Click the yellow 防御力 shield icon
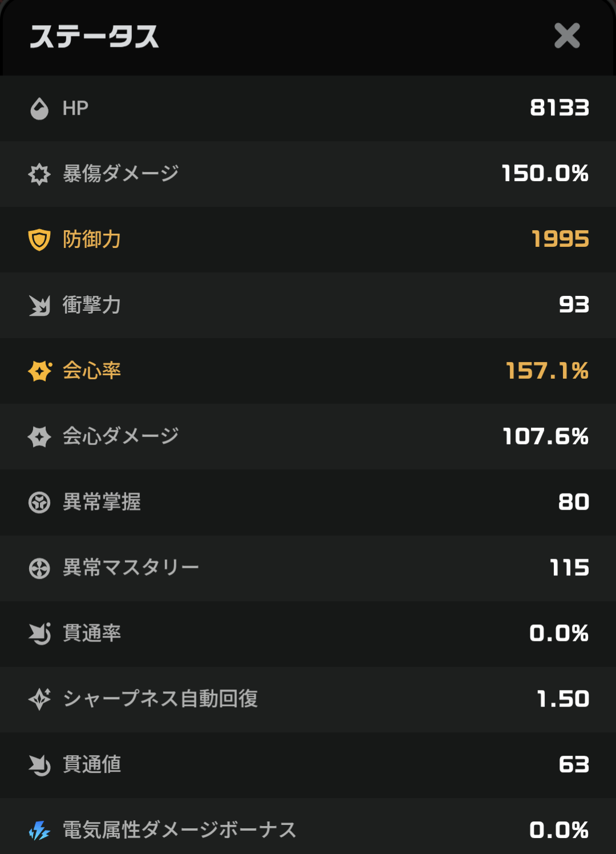The width and height of the screenshot is (616, 854). (39, 239)
